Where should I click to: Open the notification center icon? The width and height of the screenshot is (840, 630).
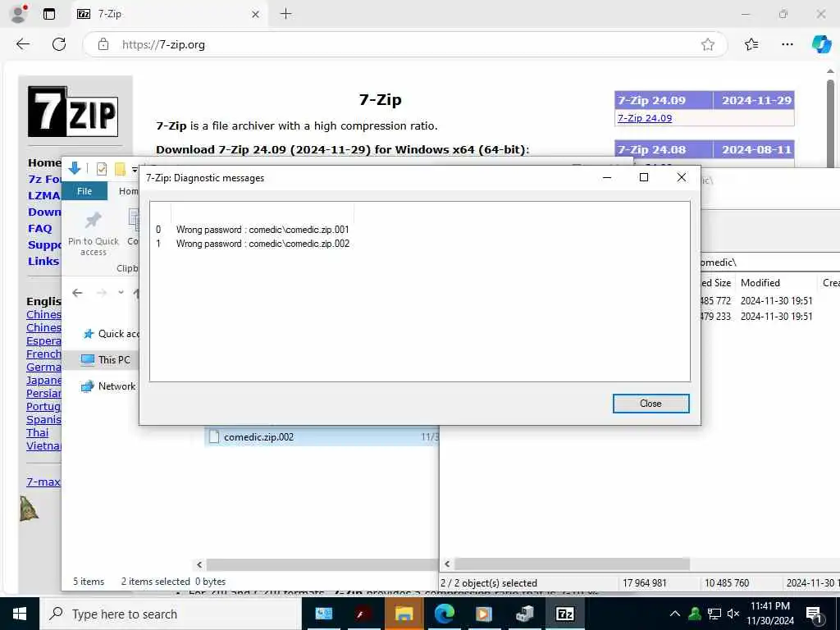[814, 614]
